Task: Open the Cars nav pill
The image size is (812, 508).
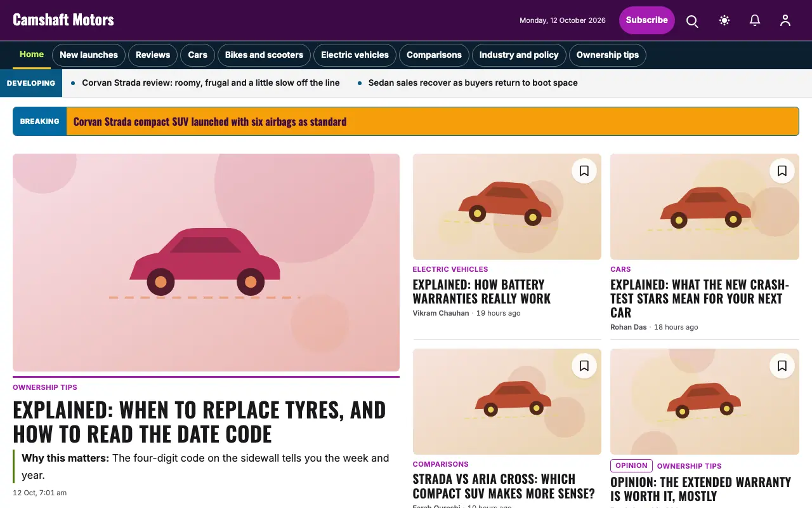Action: [198, 55]
